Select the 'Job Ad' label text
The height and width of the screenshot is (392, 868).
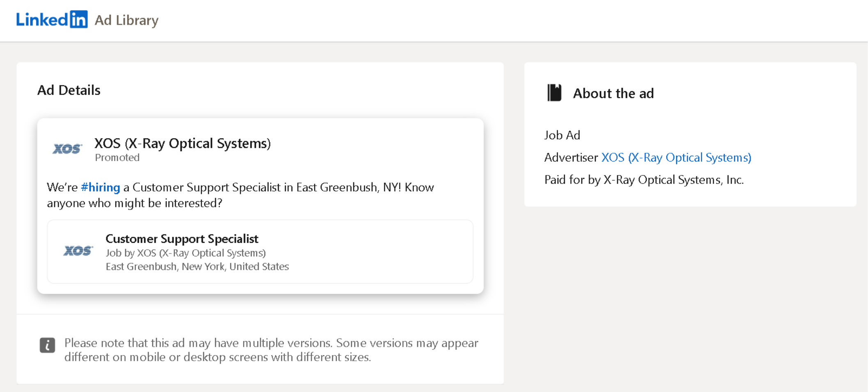(562, 135)
